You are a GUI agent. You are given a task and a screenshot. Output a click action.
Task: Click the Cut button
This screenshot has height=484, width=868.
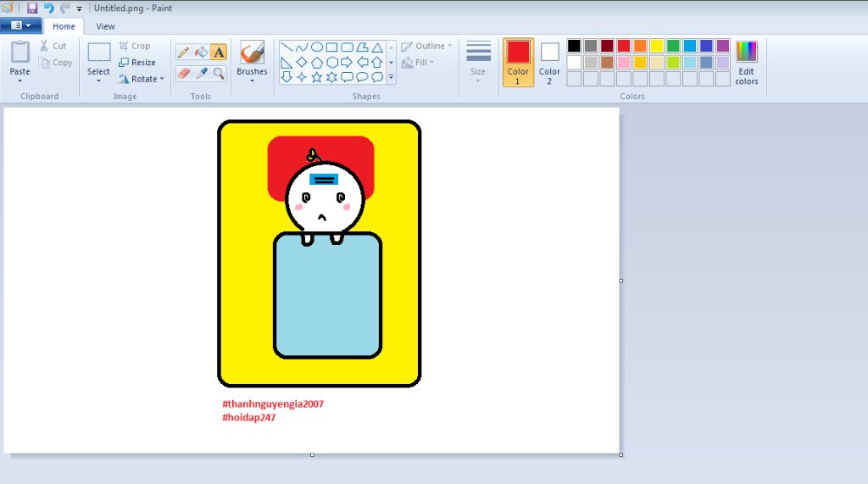(53, 46)
